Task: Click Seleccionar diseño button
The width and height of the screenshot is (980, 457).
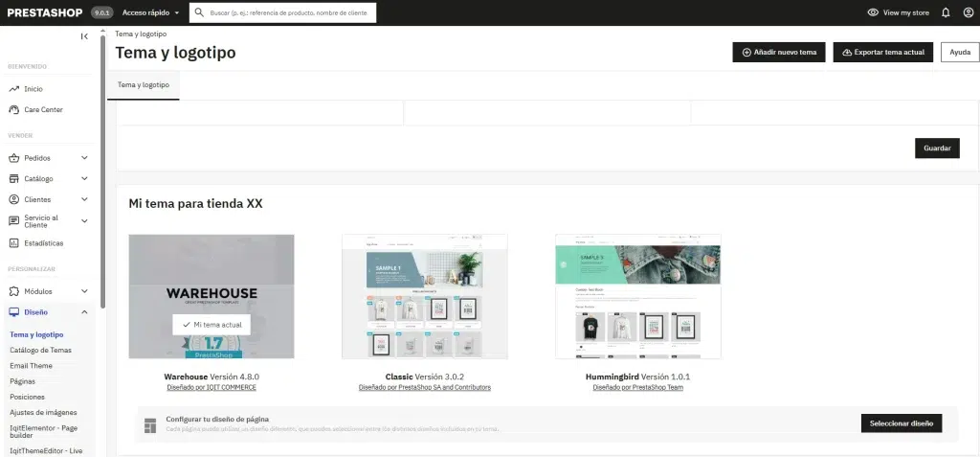Action: coord(902,423)
